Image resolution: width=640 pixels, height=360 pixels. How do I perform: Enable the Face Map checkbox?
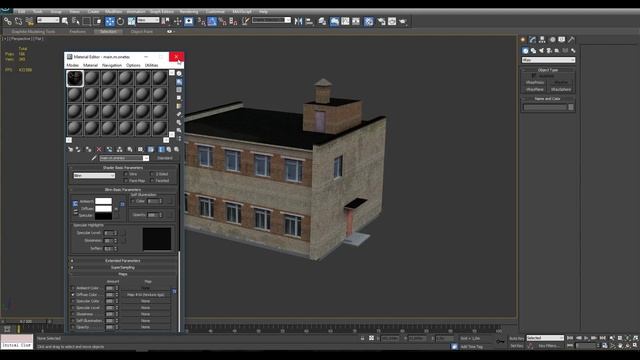tap(126, 180)
